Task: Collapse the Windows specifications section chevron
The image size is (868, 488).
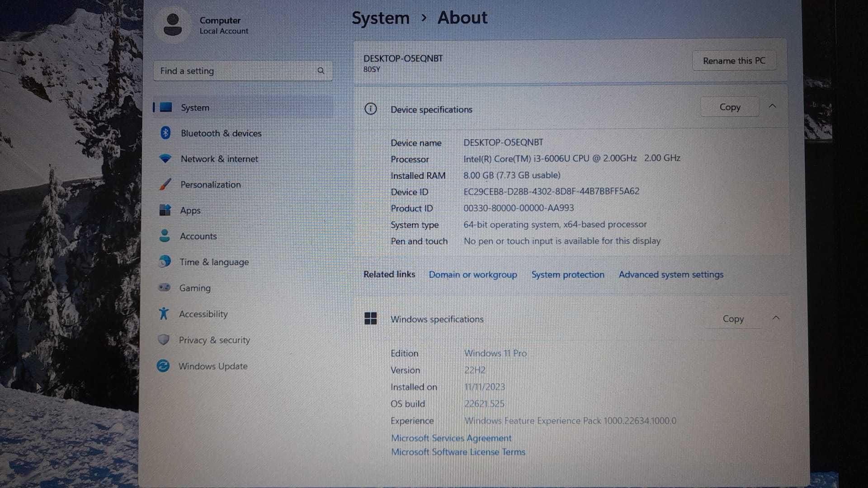Action: coord(776,318)
